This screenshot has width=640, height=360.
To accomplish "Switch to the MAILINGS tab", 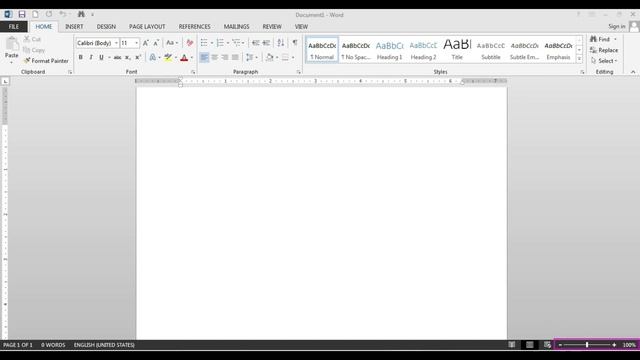I will coord(236,27).
